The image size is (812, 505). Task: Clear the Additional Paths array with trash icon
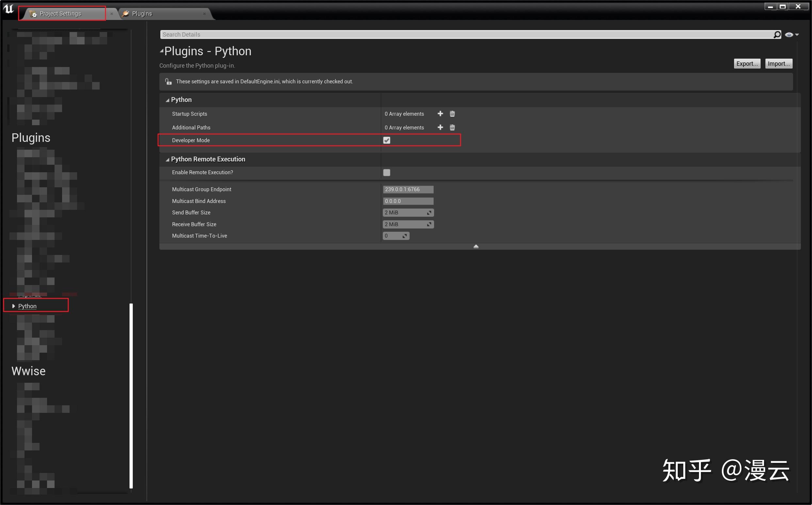click(452, 127)
